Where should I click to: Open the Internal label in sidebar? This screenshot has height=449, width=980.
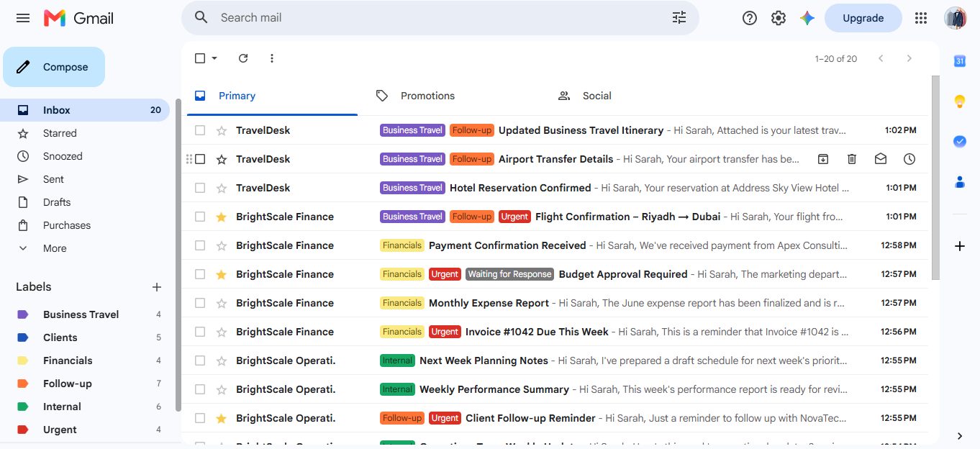coord(85,407)
